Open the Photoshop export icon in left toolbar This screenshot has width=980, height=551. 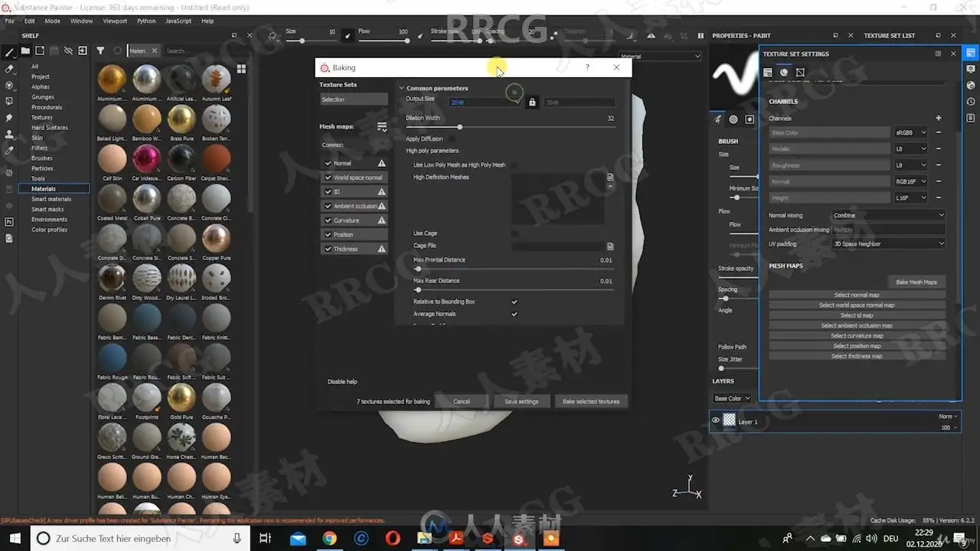pos(9,222)
